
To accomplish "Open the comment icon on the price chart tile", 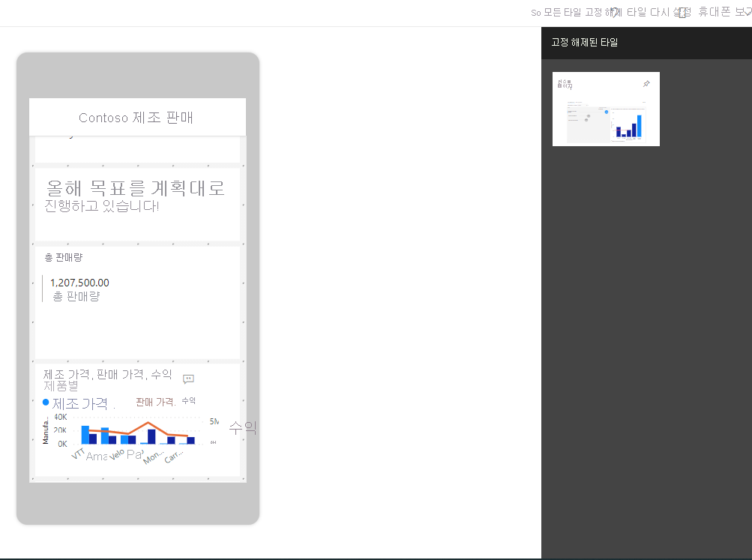I will click(188, 379).
